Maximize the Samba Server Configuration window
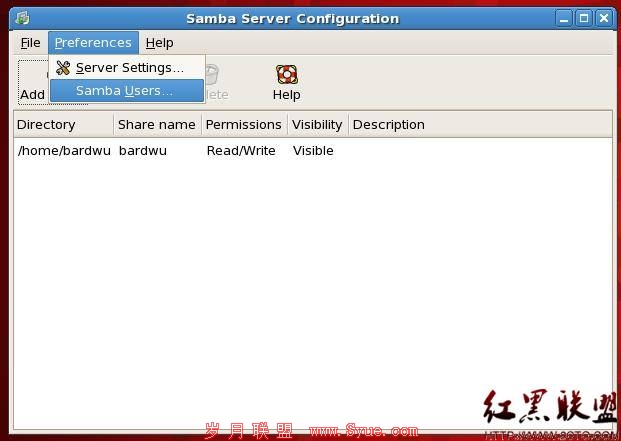Viewport: 621px width, 441px height. point(584,18)
